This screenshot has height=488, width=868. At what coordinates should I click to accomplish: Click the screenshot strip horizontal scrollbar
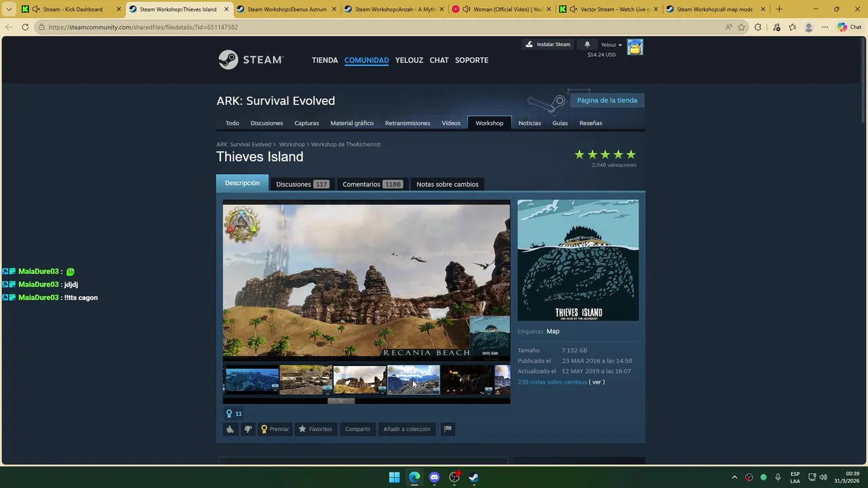341,401
